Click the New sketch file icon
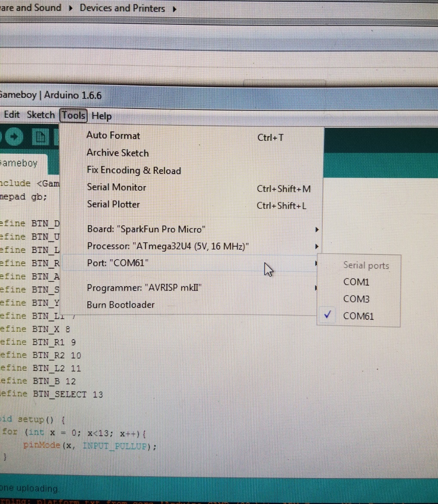438x504 pixels. tap(40, 137)
